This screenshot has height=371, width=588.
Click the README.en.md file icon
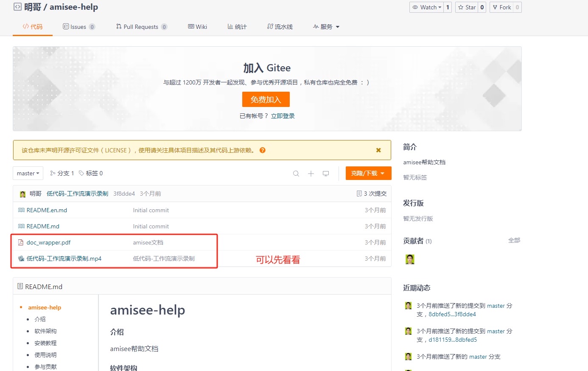21,210
